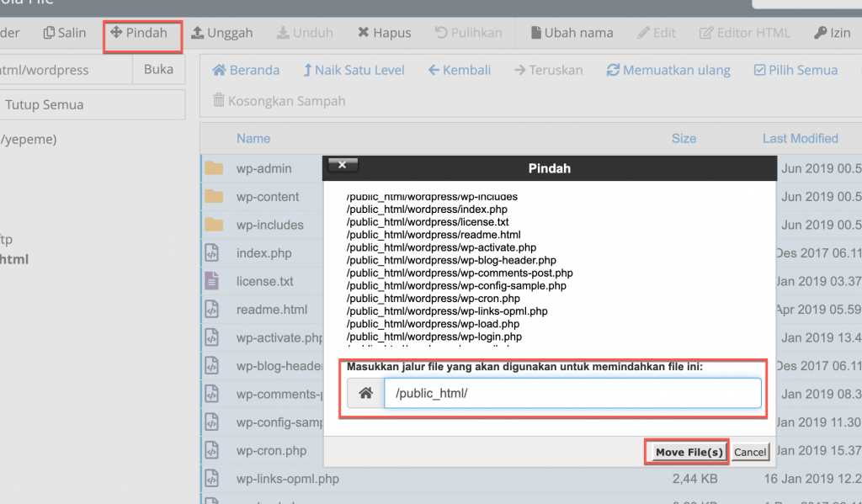
Task: Click the home icon beside path field
Action: click(x=365, y=394)
